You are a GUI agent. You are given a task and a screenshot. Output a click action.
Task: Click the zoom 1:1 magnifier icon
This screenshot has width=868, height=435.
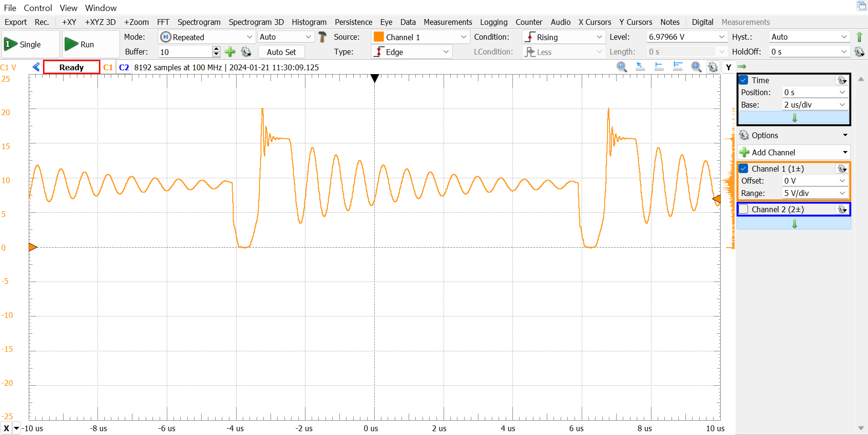tap(622, 67)
